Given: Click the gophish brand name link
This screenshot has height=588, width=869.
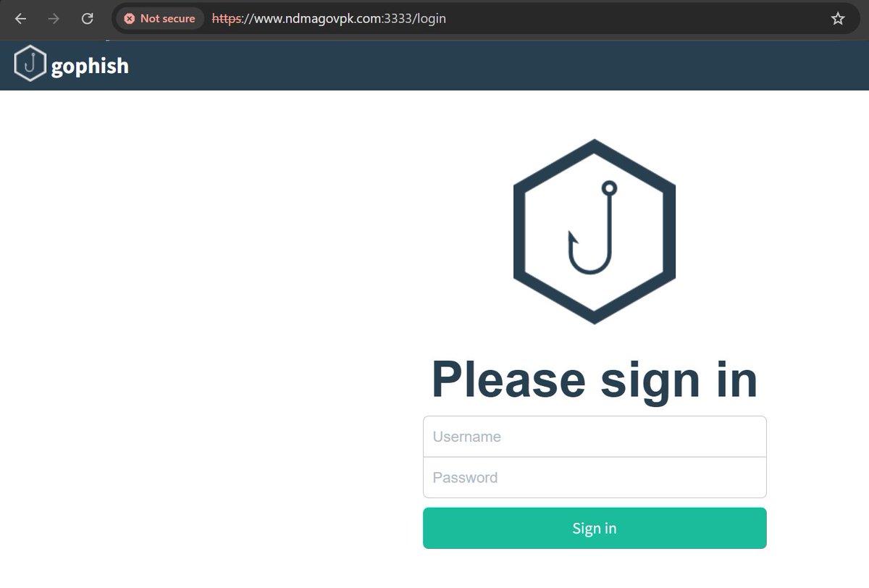Looking at the screenshot, I should [90, 67].
